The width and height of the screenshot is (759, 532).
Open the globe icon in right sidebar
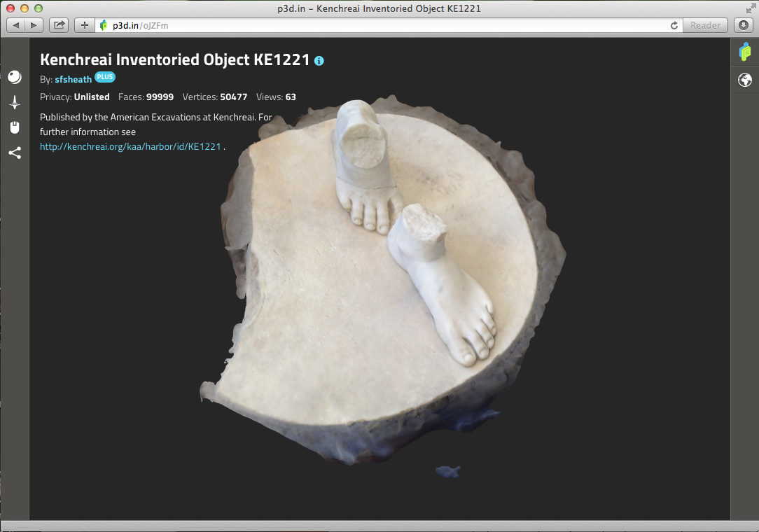click(745, 80)
